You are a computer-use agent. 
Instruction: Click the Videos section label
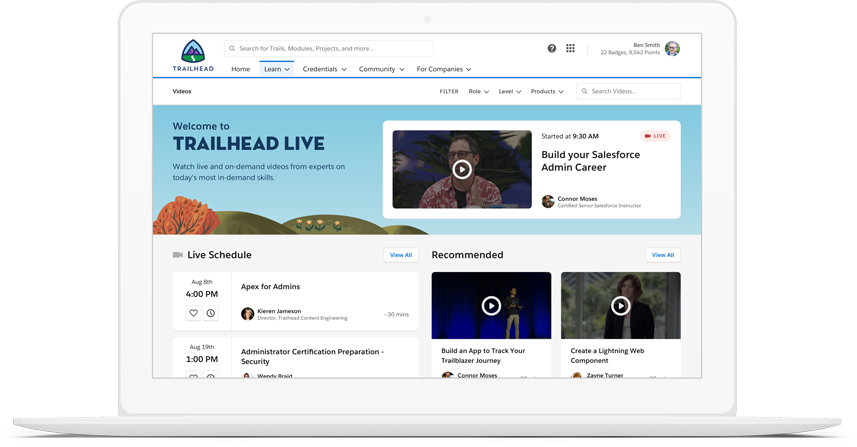pos(182,91)
